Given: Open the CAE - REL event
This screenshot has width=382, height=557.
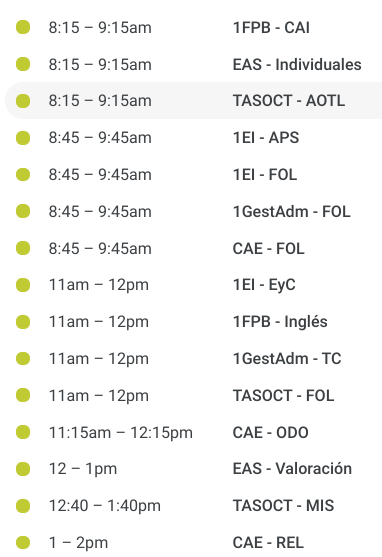Looking at the screenshot, I should click(194, 543).
